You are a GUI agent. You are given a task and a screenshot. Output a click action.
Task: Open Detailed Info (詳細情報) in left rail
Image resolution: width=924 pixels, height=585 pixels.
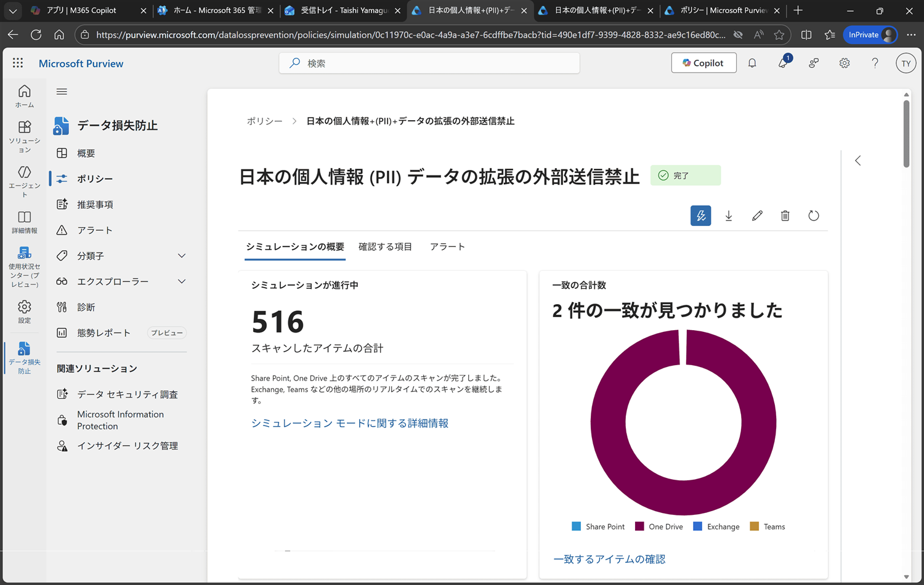coord(25,222)
